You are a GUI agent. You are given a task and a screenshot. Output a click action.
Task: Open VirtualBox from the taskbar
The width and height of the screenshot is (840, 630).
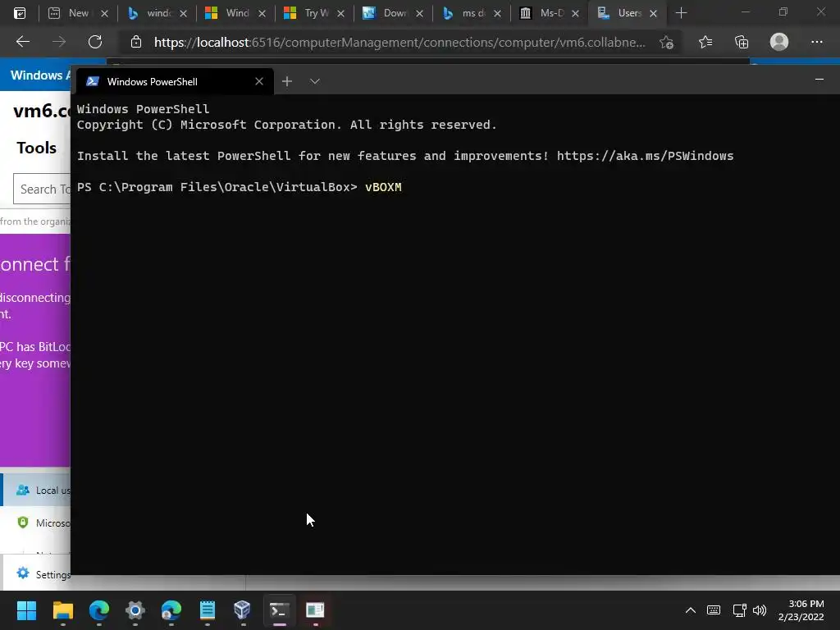[242, 610]
